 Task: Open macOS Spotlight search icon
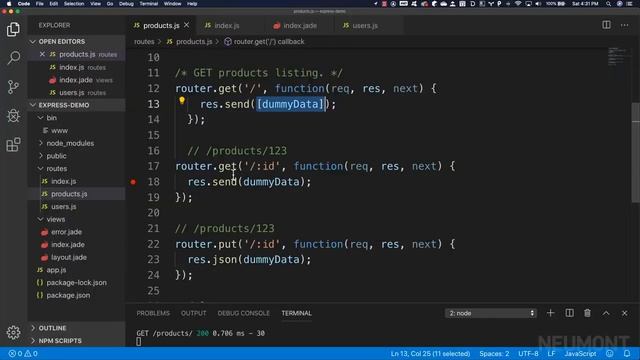click(609, 4)
